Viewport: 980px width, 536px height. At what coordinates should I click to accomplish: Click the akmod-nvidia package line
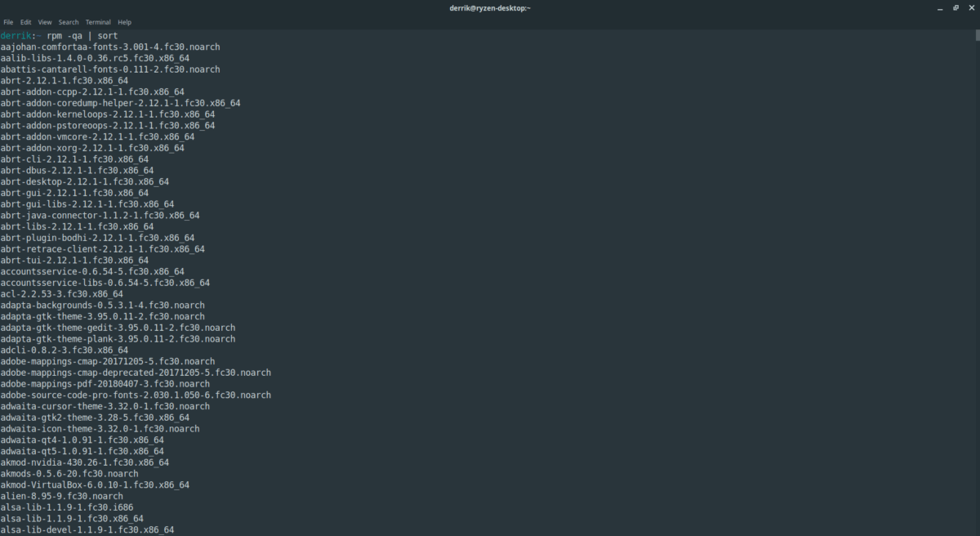(85, 462)
